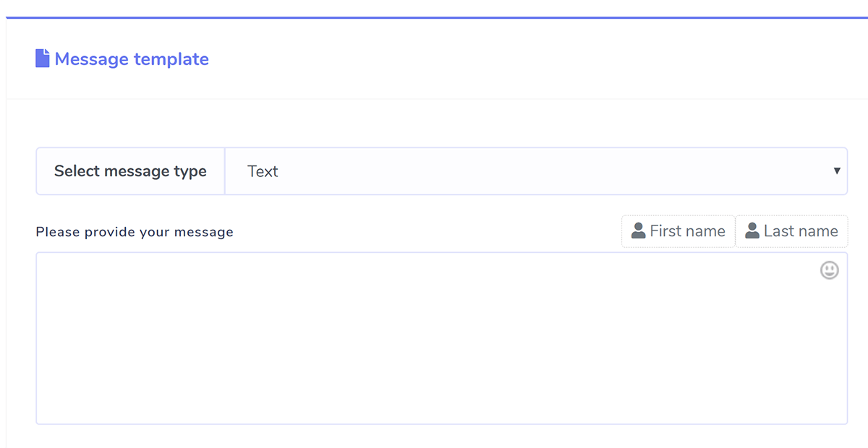Click the Select message type label
This screenshot has height=448, width=868.
(x=130, y=171)
